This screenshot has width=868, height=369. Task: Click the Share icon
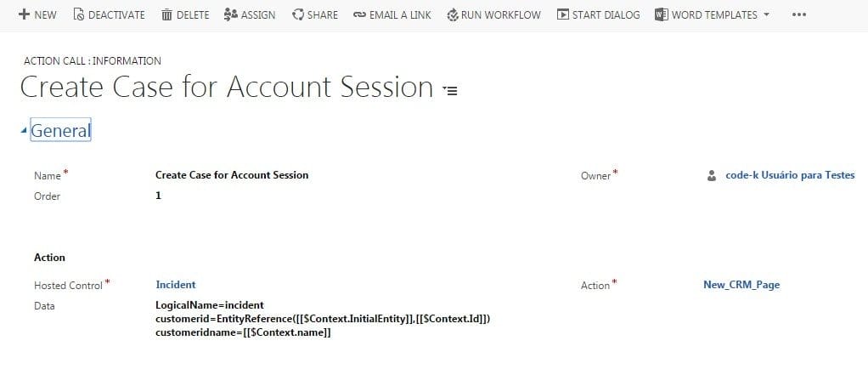pos(297,14)
